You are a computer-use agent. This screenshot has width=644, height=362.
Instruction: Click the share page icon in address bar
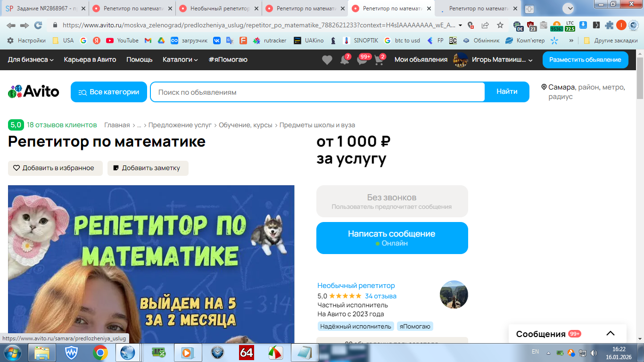pos(485,25)
